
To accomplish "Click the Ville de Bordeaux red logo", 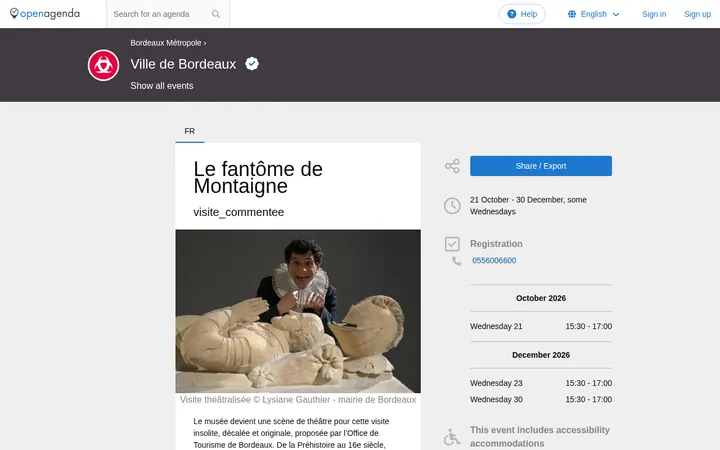I will pyautogui.click(x=103, y=65).
